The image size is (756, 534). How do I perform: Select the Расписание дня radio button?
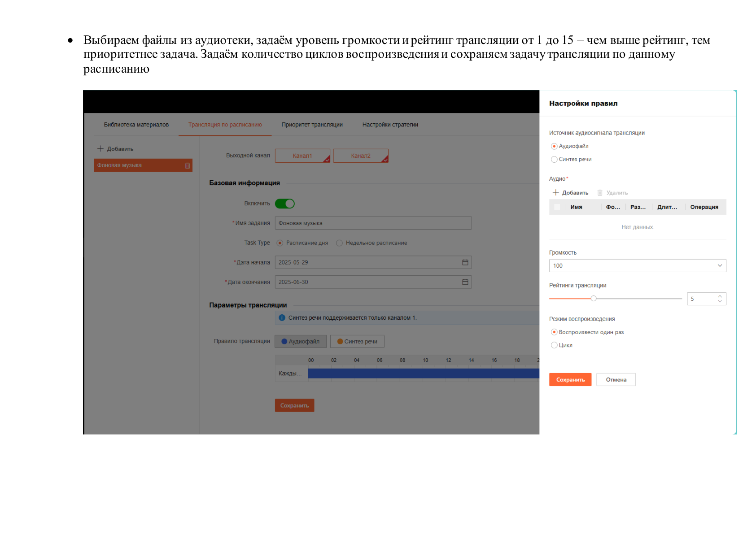(280, 243)
